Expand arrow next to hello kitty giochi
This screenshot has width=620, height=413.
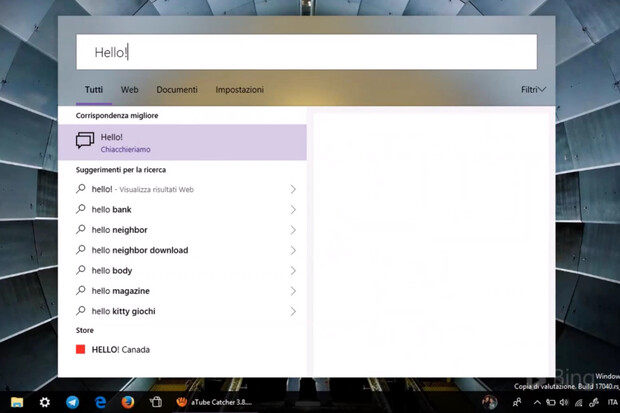click(x=293, y=311)
